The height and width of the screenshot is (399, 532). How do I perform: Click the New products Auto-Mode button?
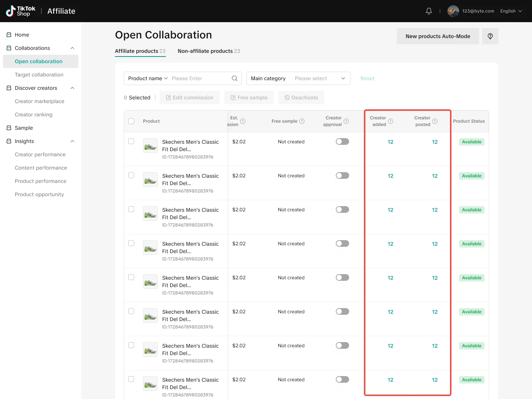437,36
